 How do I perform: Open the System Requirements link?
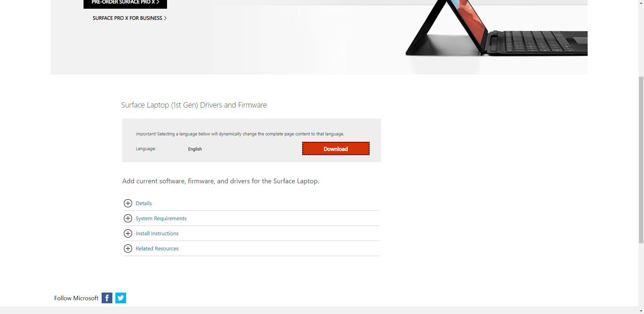click(161, 218)
